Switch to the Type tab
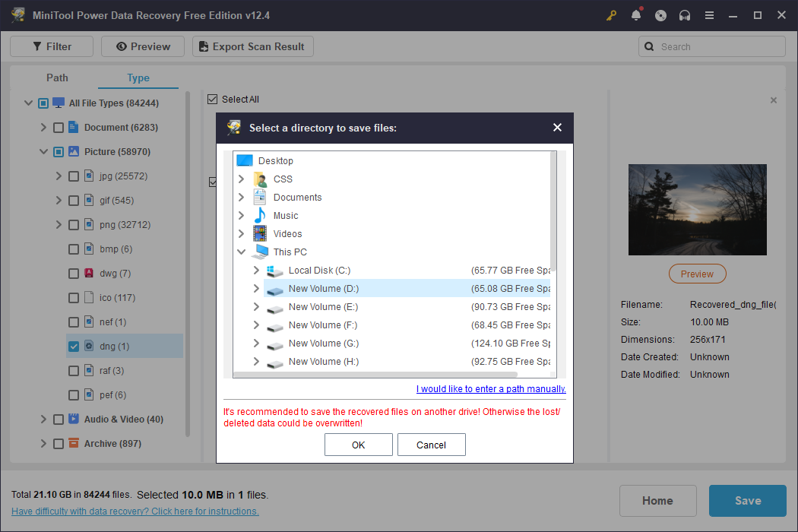Viewport: 798px width, 532px height. point(138,78)
